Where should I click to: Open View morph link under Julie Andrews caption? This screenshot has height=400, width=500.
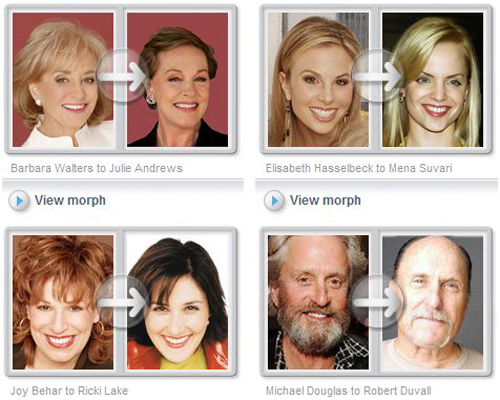click(x=70, y=200)
